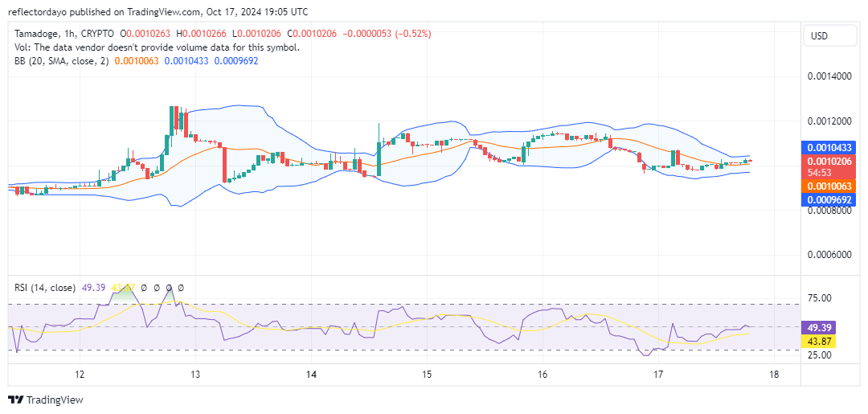Click the TradingView logo at the bottom

(x=45, y=400)
